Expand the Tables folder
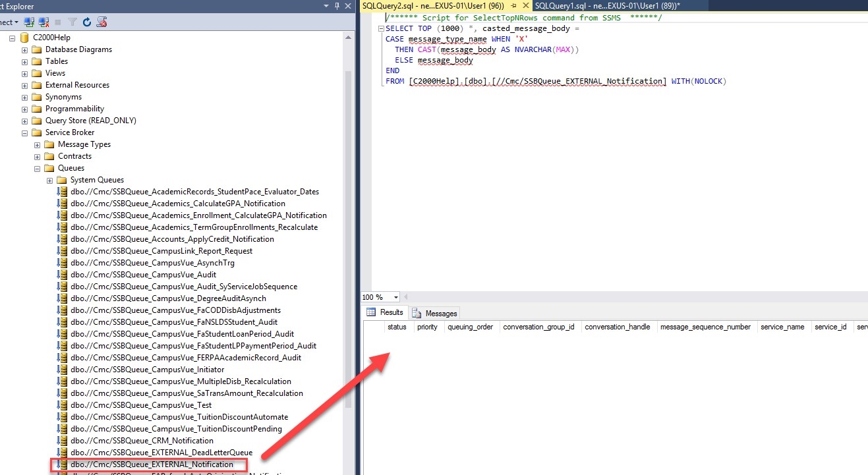The height and width of the screenshot is (475, 868). click(x=24, y=61)
